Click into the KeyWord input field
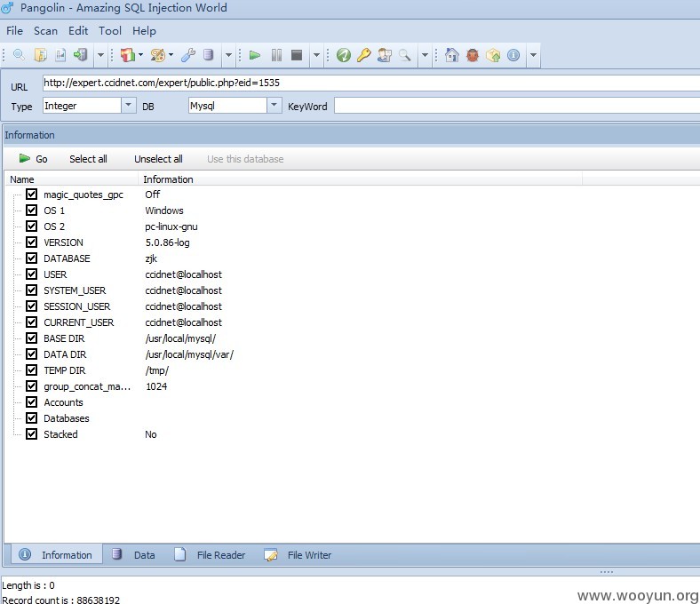This screenshot has width=700, height=604. [x=517, y=106]
